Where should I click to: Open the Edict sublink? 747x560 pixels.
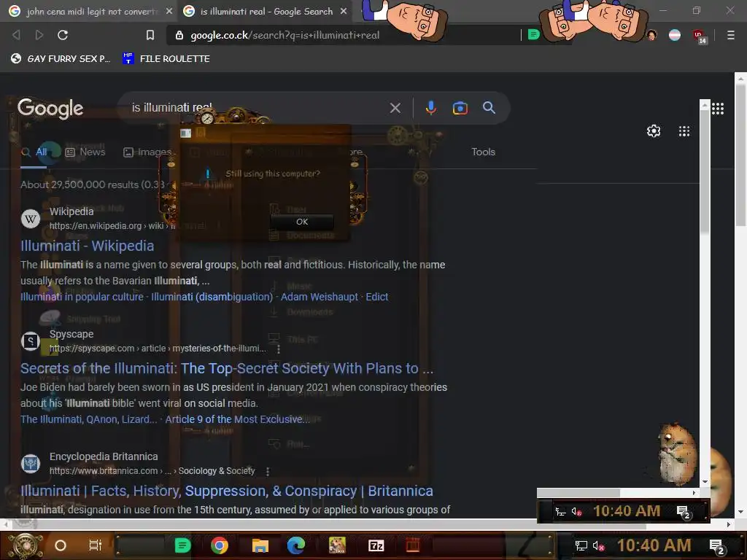coord(377,297)
